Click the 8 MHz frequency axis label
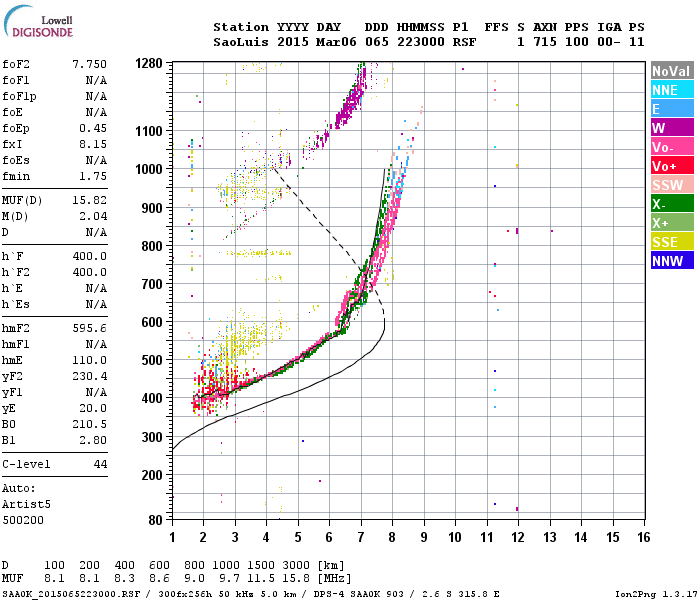700x600 pixels. 392,537
